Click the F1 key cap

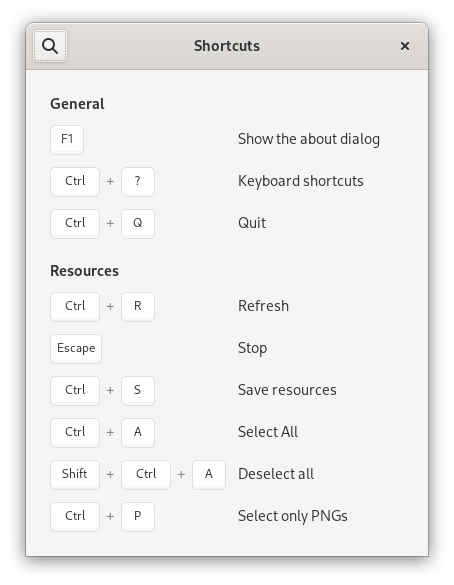point(67,140)
